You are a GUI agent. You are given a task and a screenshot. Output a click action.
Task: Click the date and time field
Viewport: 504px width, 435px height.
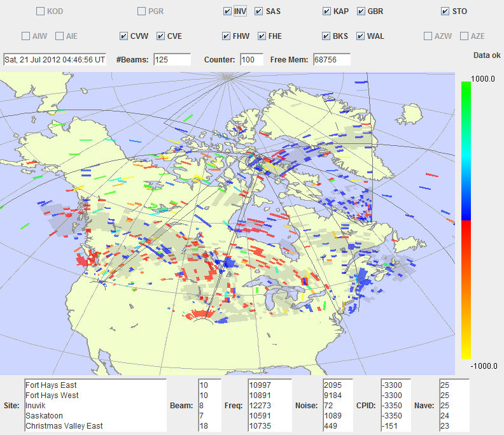(55, 60)
